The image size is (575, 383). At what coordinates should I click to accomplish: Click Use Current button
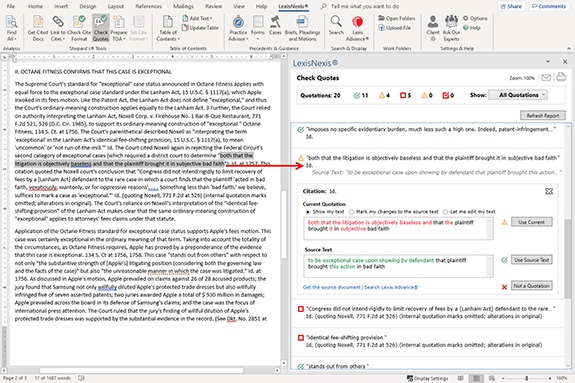(x=531, y=222)
